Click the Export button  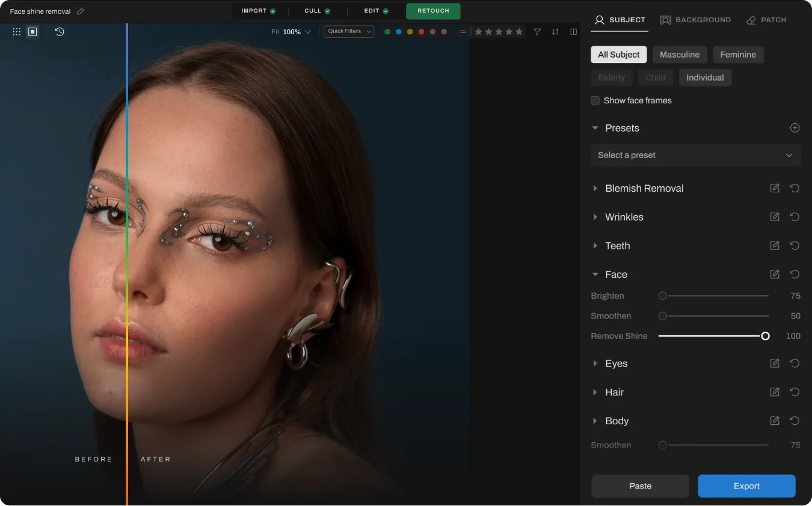pyautogui.click(x=746, y=486)
